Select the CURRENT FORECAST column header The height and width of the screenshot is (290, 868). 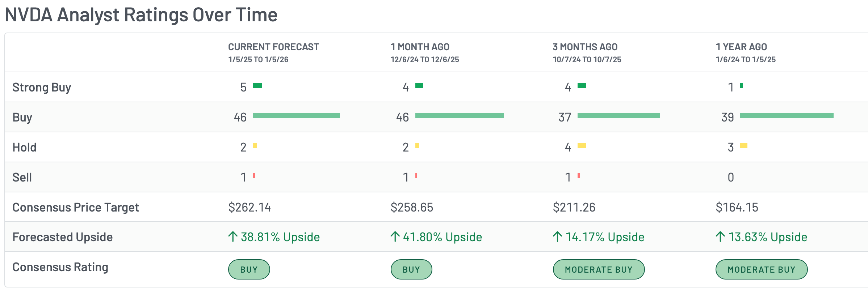click(x=273, y=47)
